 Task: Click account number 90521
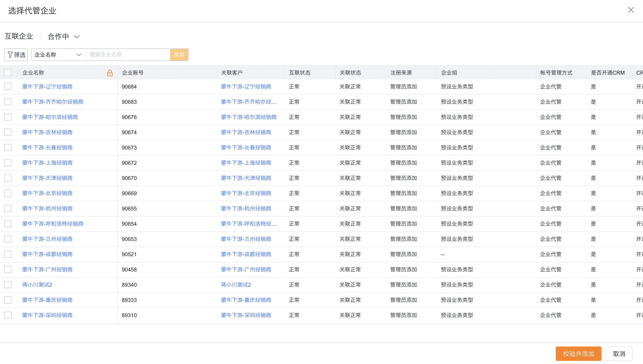pos(129,254)
